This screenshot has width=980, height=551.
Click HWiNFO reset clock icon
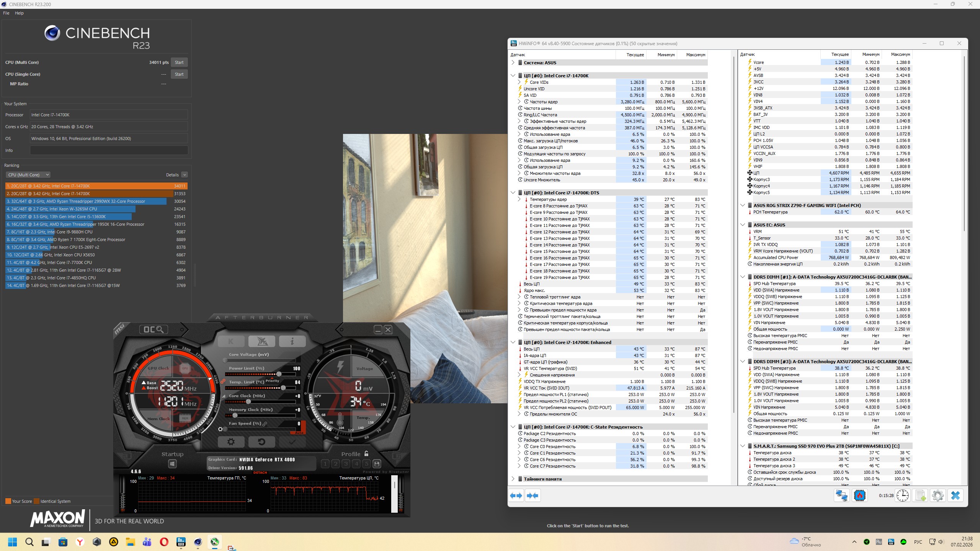(902, 496)
